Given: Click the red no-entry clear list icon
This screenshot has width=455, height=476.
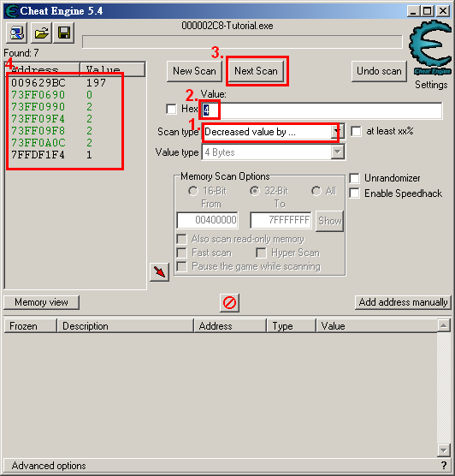Looking at the screenshot, I should point(229,303).
